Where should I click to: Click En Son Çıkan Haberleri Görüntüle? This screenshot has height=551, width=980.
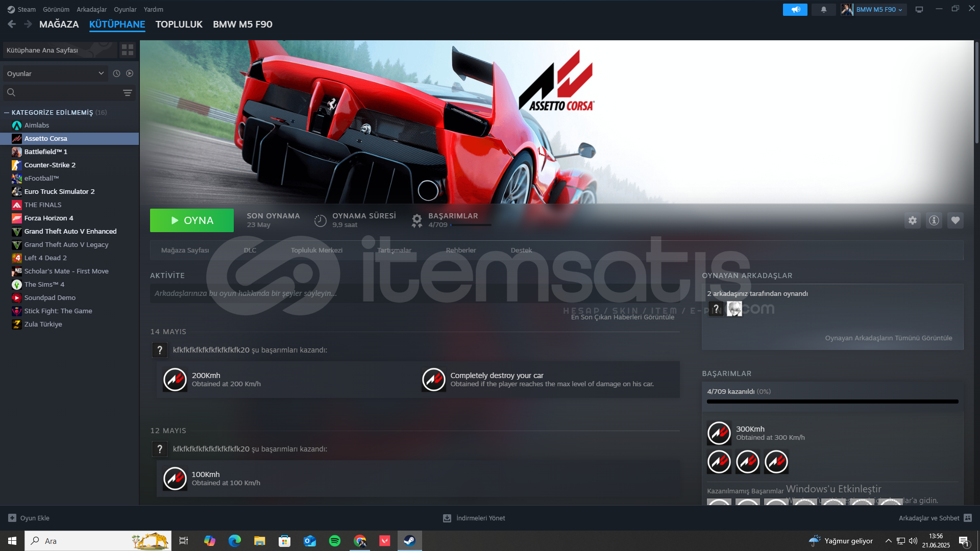coord(623,317)
